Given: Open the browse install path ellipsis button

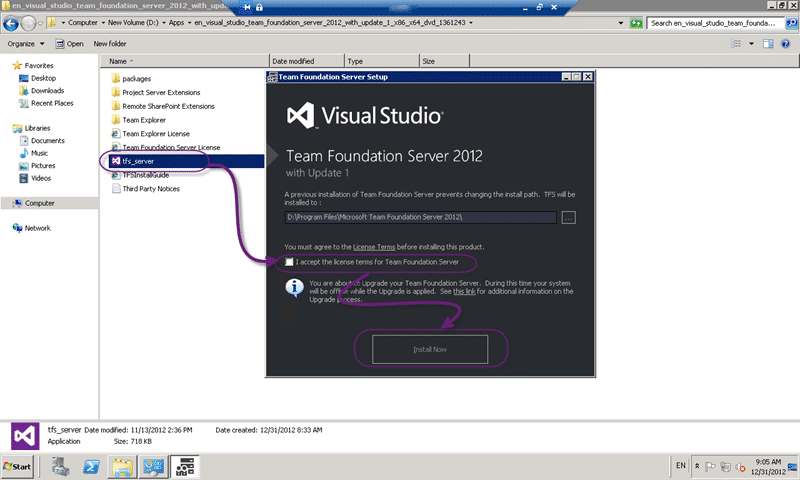Looking at the screenshot, I should (x=568, y=218).
